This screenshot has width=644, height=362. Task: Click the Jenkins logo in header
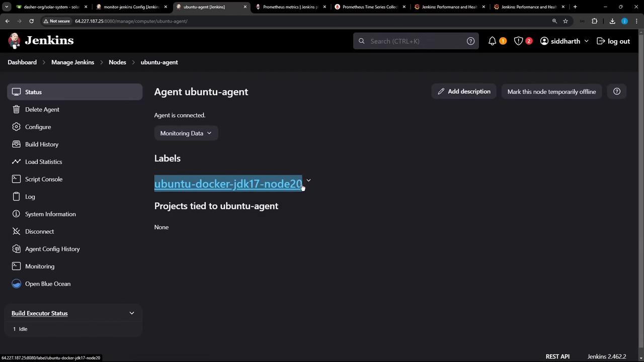click(15, 41)
